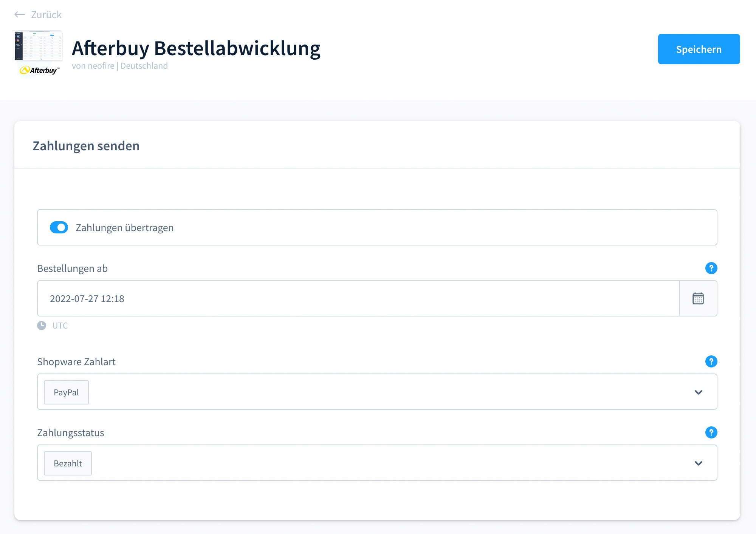The width and height of the screenshot is (756, 534).
Task: Click the UTC clock icon
Action: point(42,326)
